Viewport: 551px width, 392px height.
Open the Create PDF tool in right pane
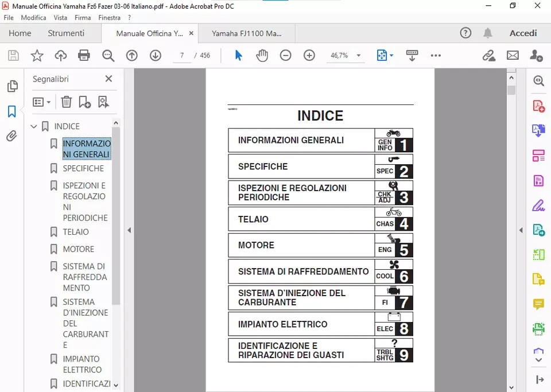tap(539, 106)
